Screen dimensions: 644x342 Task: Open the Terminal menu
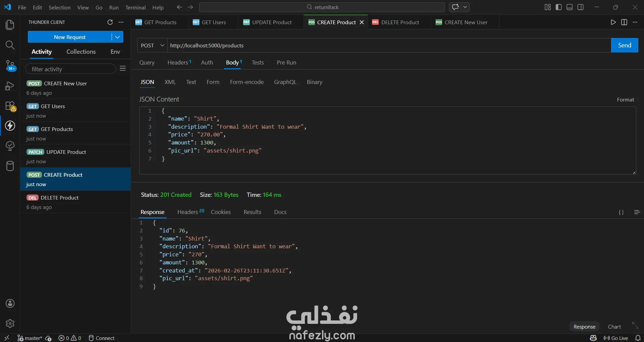coord(136,7)
